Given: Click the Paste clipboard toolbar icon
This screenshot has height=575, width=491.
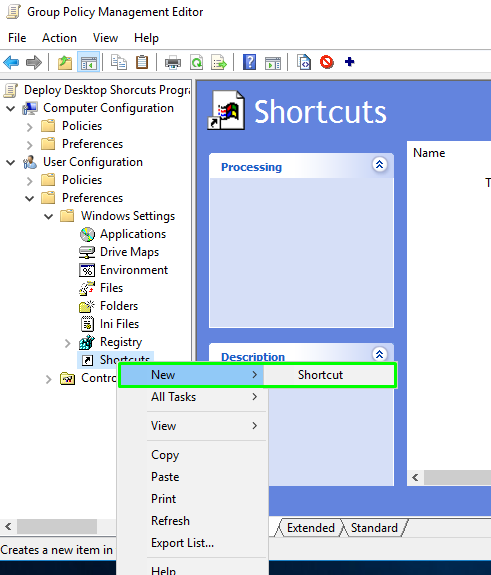Looking at the screenshot, I should coord(142,62).
